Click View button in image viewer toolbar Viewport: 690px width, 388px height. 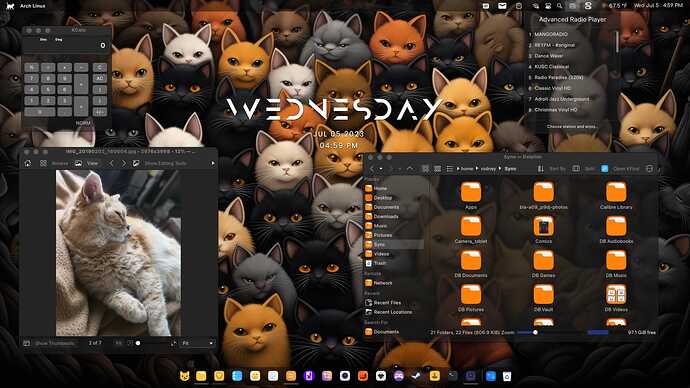87,163
